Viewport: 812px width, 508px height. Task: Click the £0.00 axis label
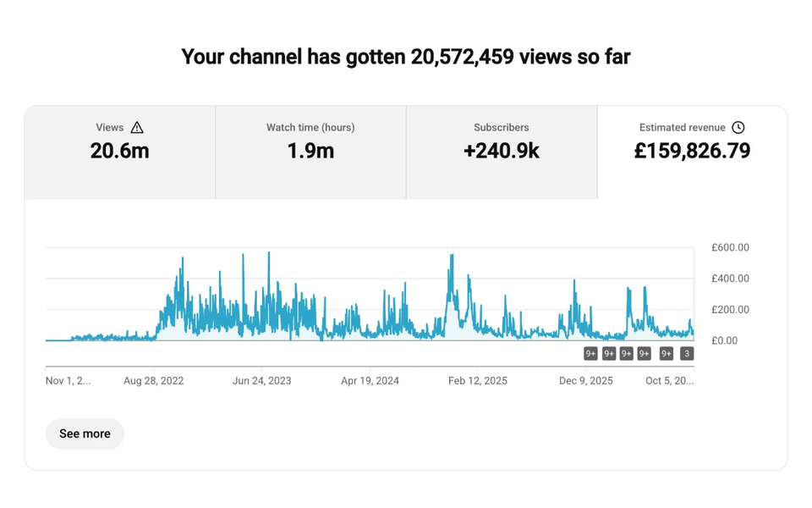point(725,340)
